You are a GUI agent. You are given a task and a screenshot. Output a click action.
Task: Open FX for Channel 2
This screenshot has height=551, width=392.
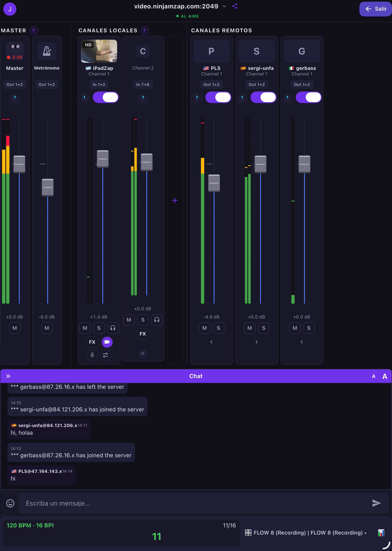point(143,334)
